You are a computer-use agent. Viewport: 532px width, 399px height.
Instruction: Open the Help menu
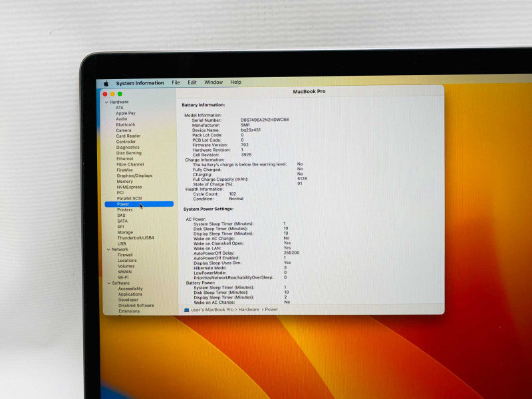pos(236,82)
